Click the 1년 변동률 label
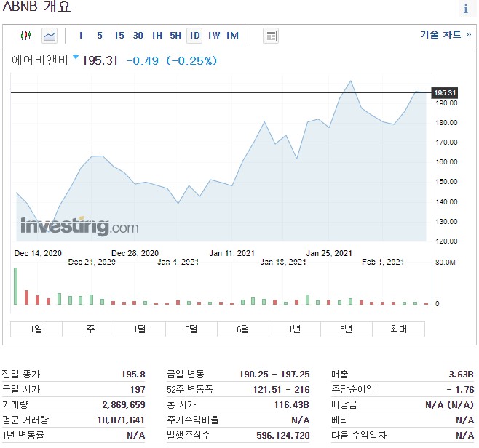 (x=23, y=435)
